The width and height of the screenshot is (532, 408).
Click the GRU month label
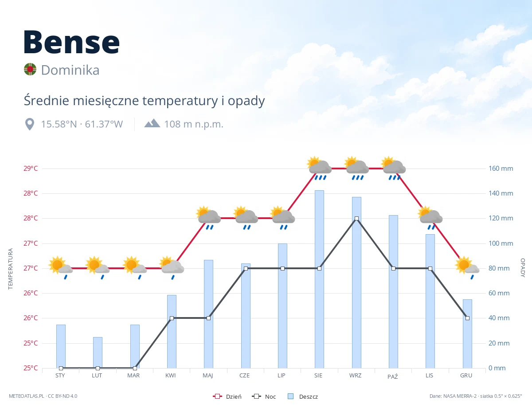[x=466, y=376]
